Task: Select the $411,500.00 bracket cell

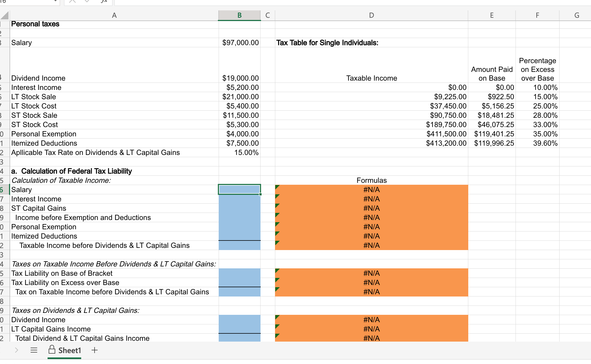Action: [371, 134]
